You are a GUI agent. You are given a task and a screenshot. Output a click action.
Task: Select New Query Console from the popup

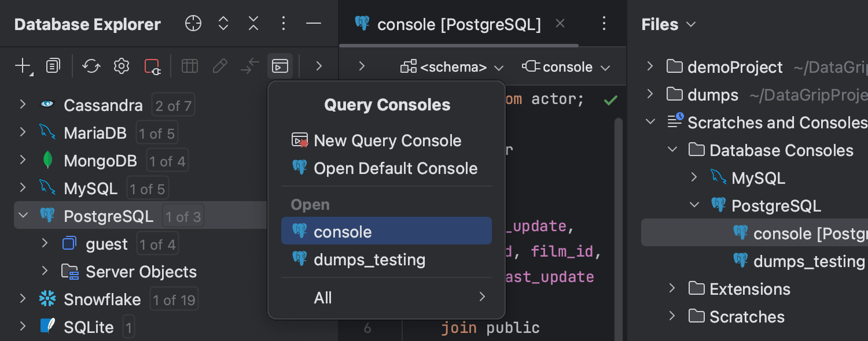click(x=387, y=140)
